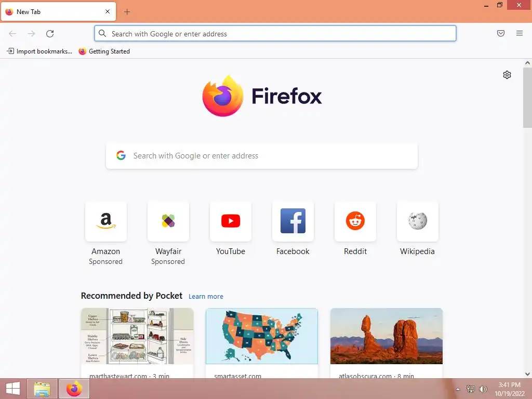Open the atlasobscura.com rock formation article

point(387,336)
